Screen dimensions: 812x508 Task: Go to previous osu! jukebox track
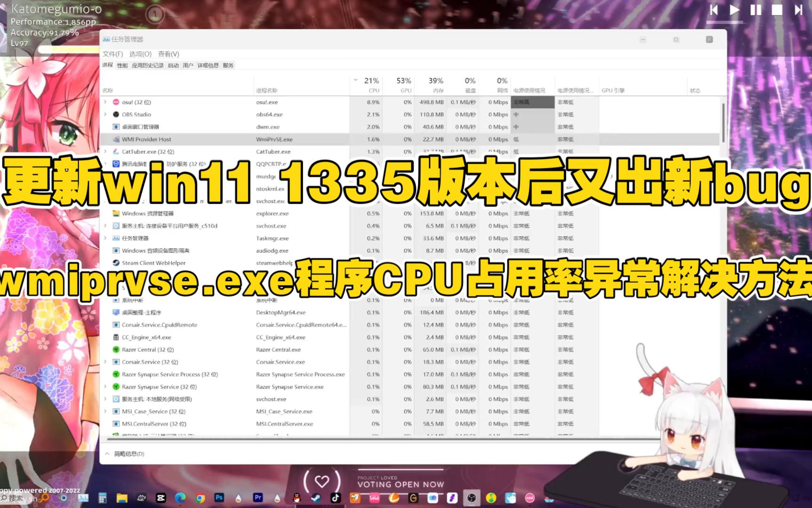pos(714,10)
